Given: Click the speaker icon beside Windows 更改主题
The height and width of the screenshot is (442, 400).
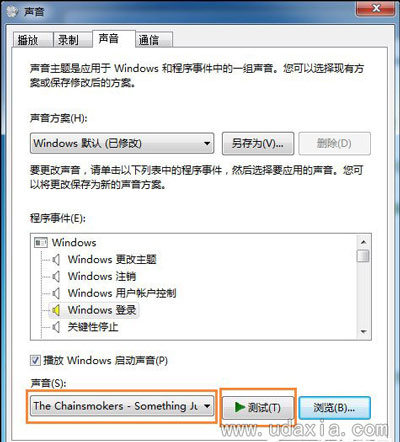Looking at the screenshot, I should pos(56,259).
